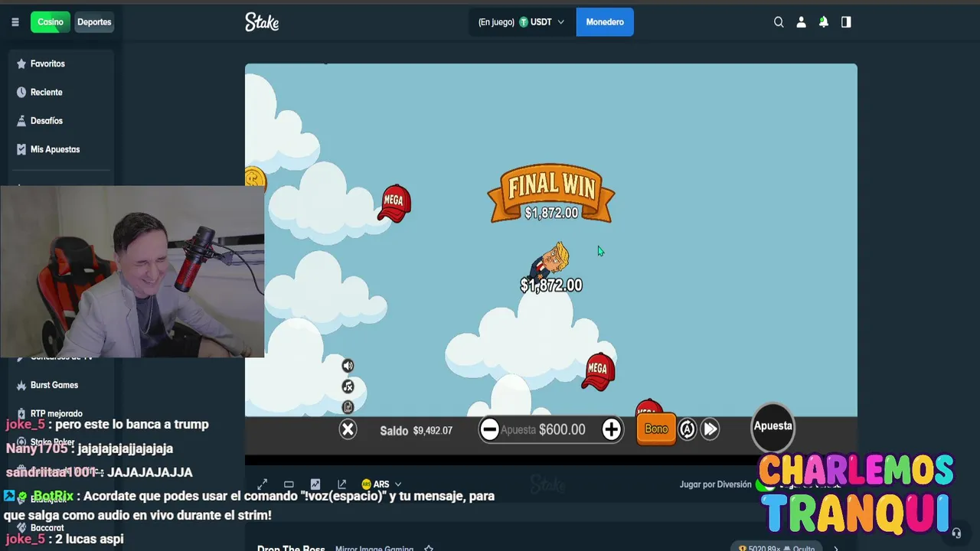Open Mis Apuestas in the sidebar
This screenshot has height=551, width=980.
tap(61, 149)
